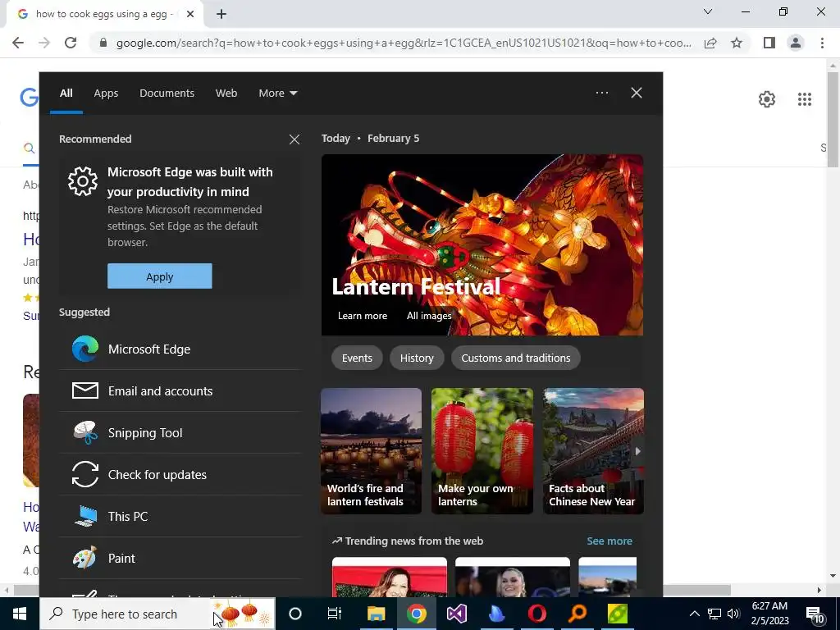840x630 pixels.
Task: Click the vertical scrollbar of Google page
Action: (x=833, y=121)
